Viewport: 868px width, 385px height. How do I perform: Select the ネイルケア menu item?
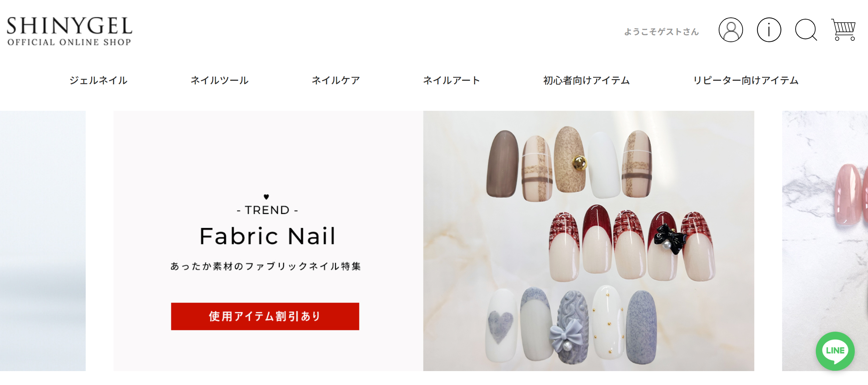pos(336,80)
